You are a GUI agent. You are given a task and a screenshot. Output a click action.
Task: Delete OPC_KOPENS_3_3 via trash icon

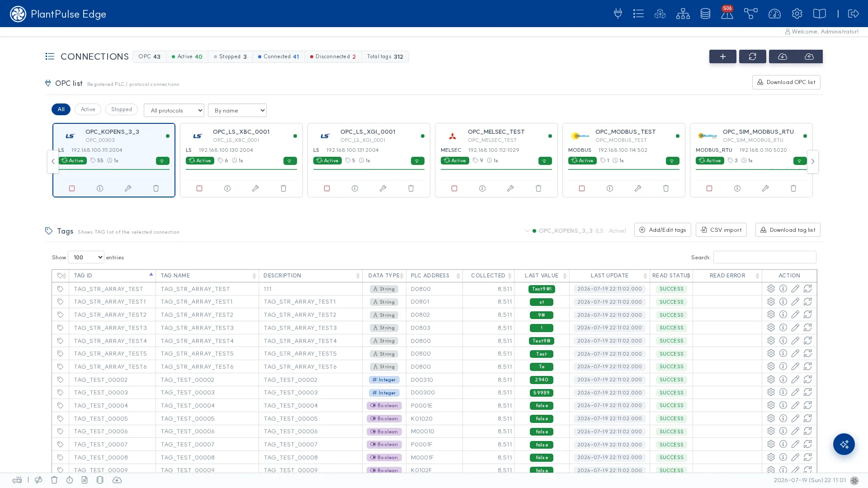[x=156, y=188]
